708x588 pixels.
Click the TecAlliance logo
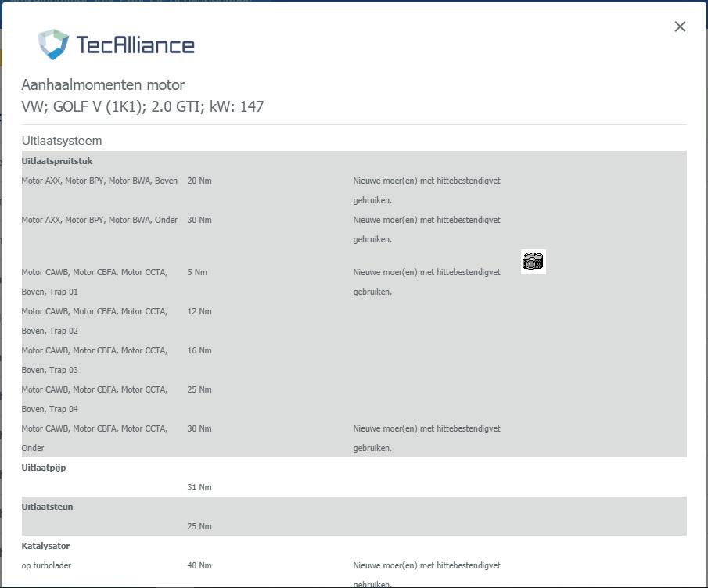[x=116, y=45]
